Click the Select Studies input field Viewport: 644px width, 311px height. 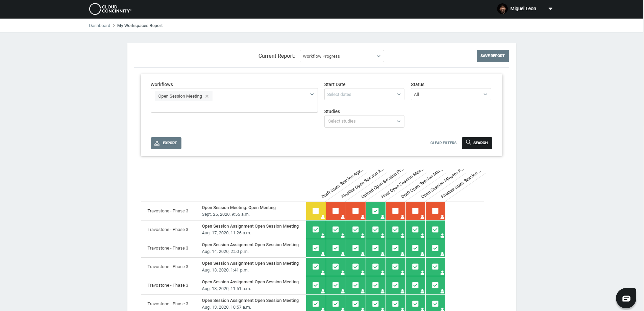click(x=364, y=121)
